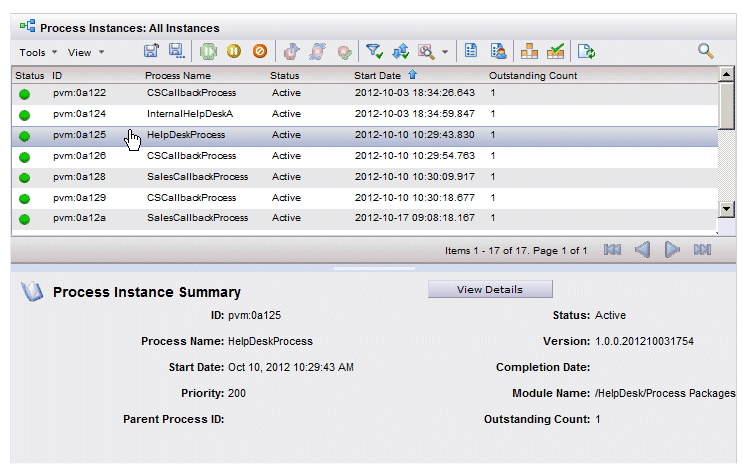The width and height of the screenshot is (743, 474).
Task: Click the Outstanding Count column header
Action: tap(533, 76)
